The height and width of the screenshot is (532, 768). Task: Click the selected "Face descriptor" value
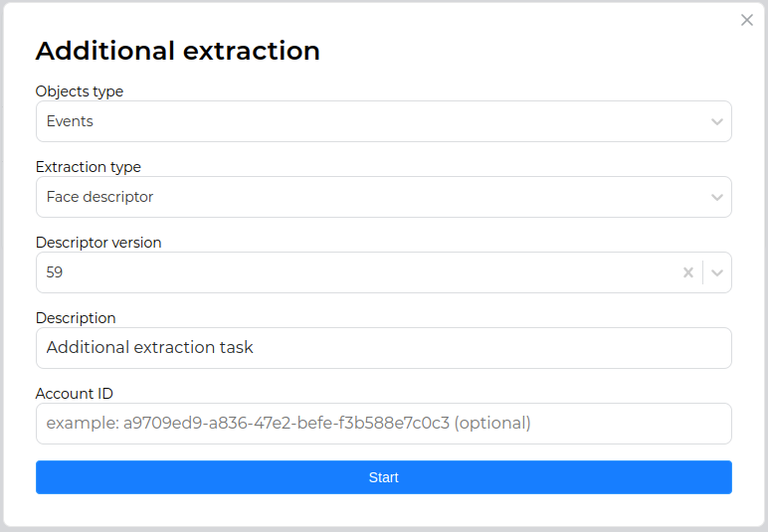coord(99,197)
